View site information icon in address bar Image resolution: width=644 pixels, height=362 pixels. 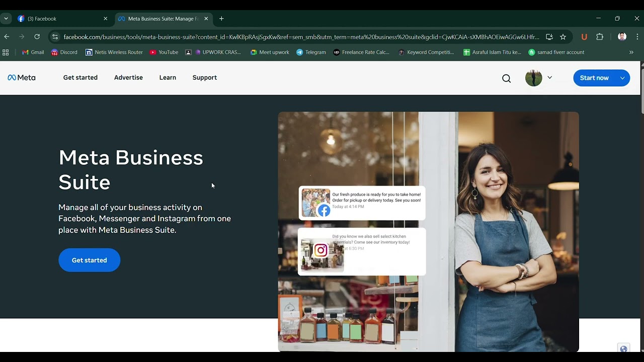(x=55, y=37)
